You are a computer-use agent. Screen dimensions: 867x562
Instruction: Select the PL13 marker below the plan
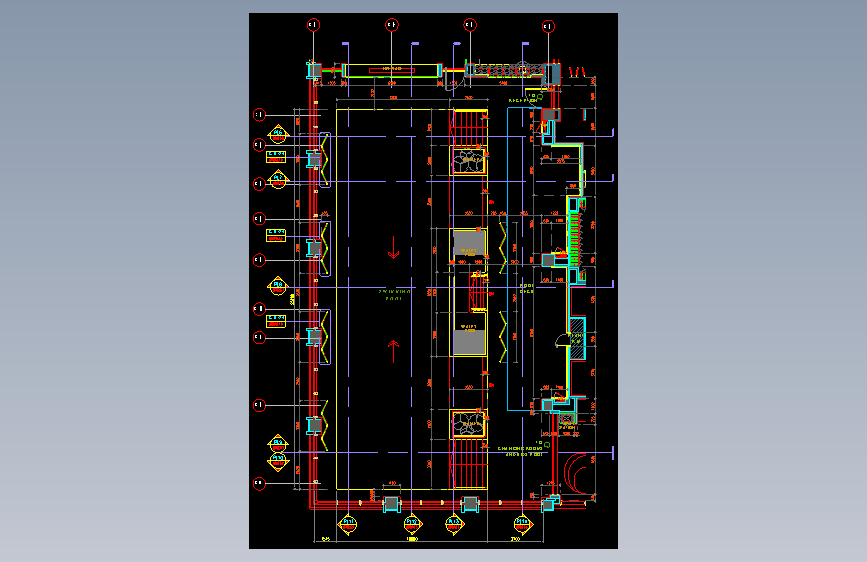(x=455, y=524)
